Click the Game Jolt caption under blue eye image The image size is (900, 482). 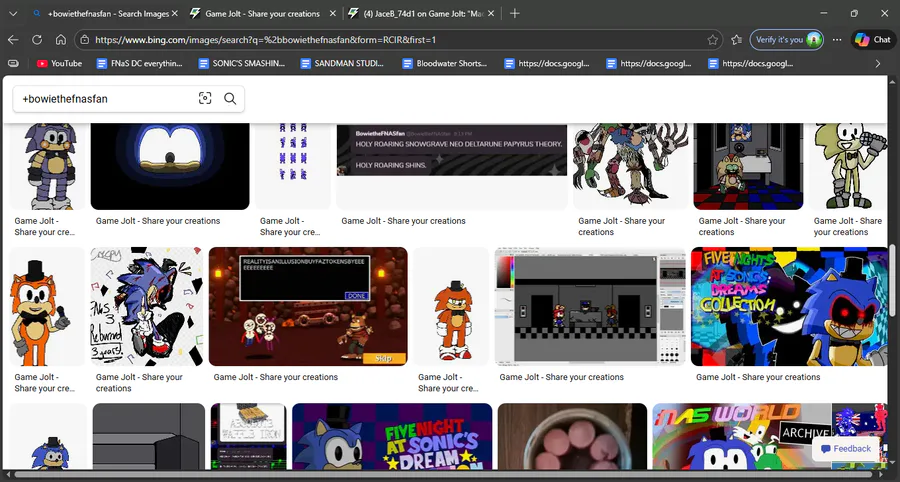click(x=158, y=221)
